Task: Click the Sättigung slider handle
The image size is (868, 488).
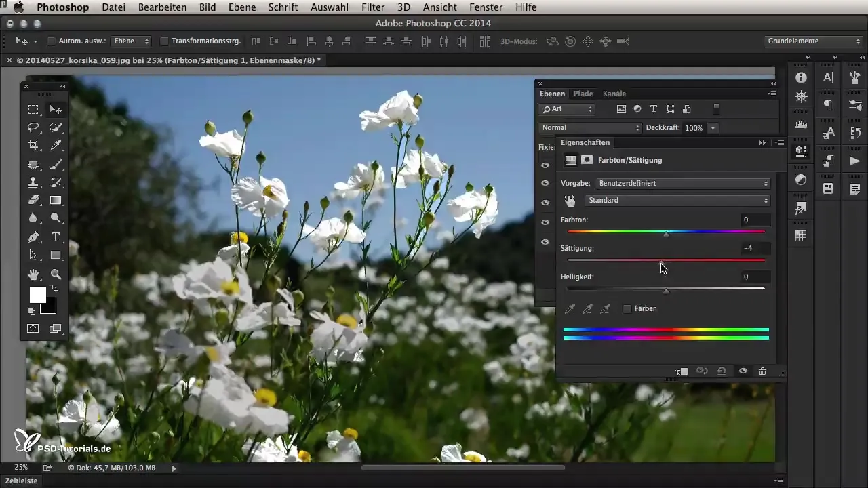Action: pos(662,262)
